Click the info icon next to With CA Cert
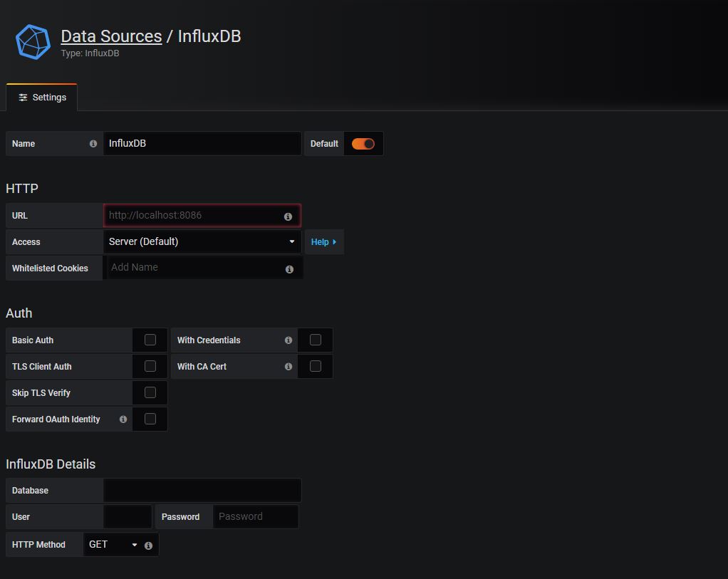Screen dimensions: 728x579 [288, 367]
